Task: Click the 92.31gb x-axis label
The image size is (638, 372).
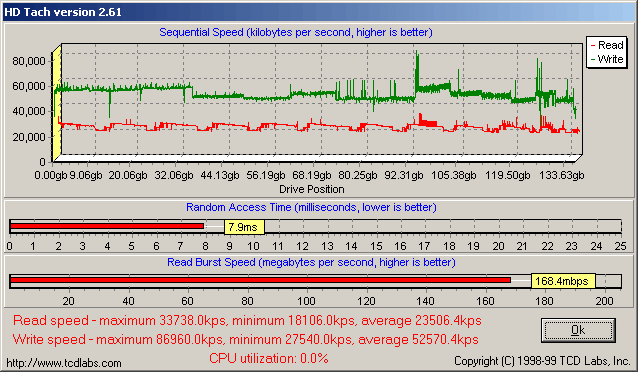Action: (x=404, y=175)
